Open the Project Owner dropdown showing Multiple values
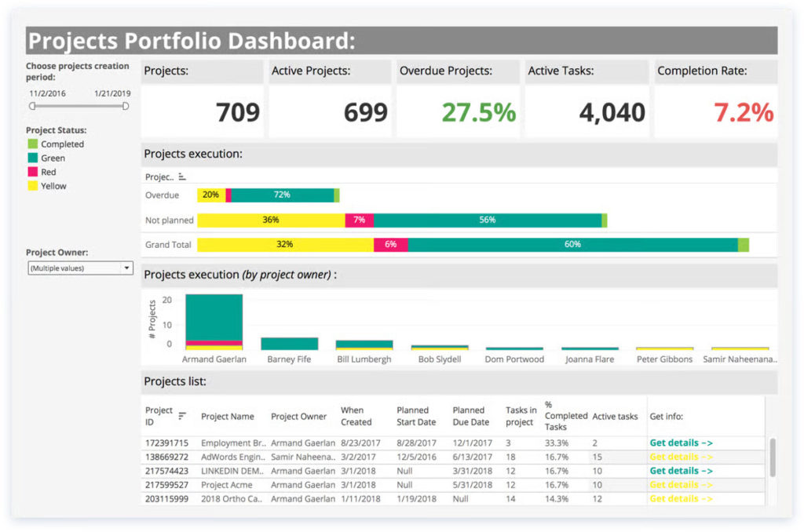804x532 pixels. [79, 268]
